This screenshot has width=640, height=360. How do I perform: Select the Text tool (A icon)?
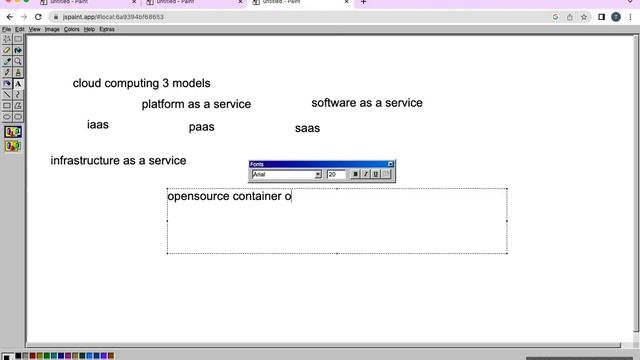coord(18,84)
